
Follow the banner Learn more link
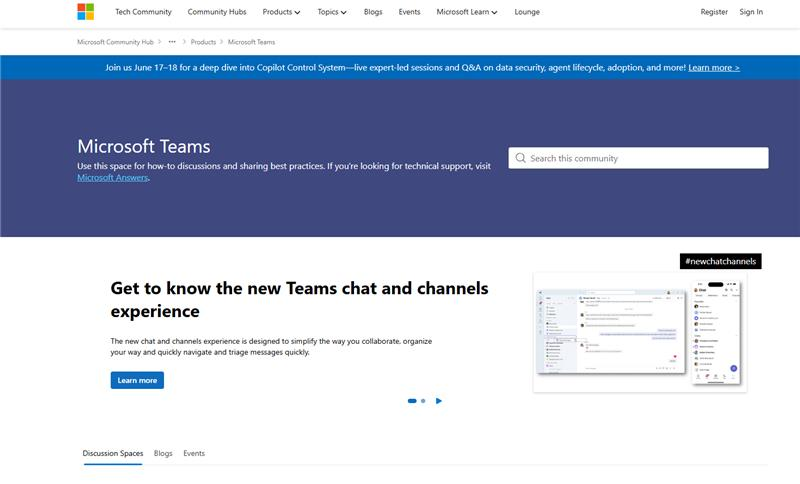tap(714, 67)
